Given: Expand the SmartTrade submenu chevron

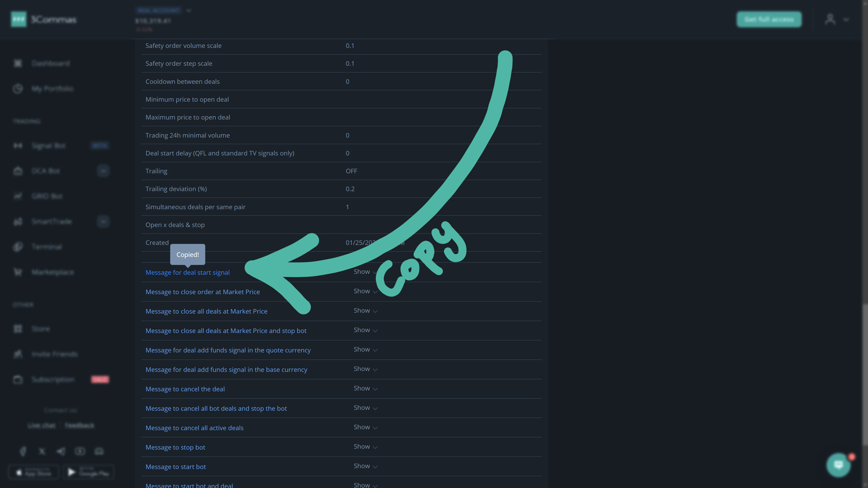Looking at the screenshot, I should click(103, 221).
